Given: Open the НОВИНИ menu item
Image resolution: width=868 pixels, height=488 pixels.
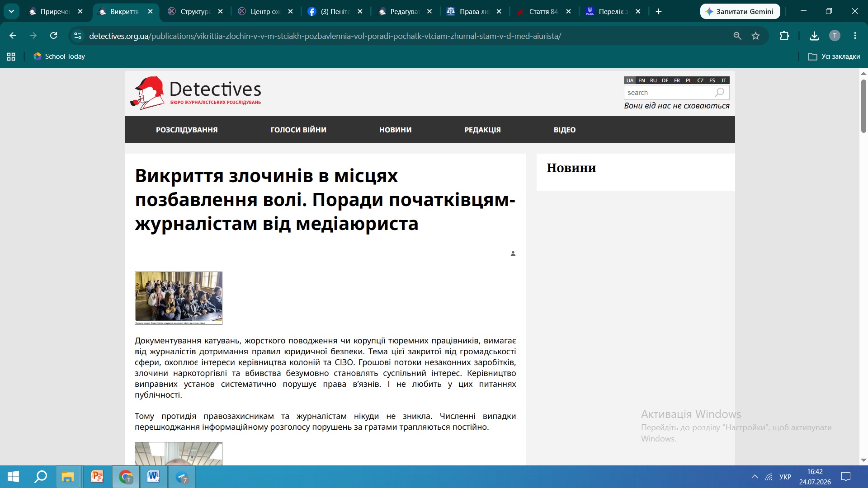Looking at the screenshot, I should click(396, 130).
